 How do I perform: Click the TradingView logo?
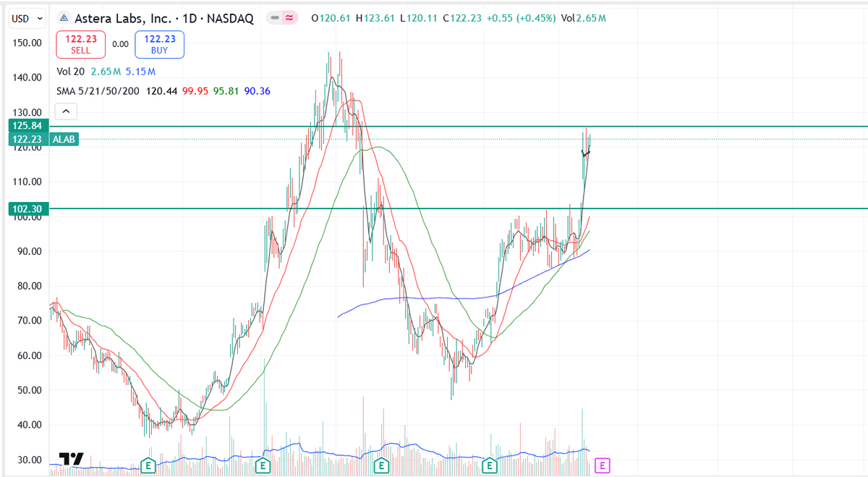coord(71,459)
